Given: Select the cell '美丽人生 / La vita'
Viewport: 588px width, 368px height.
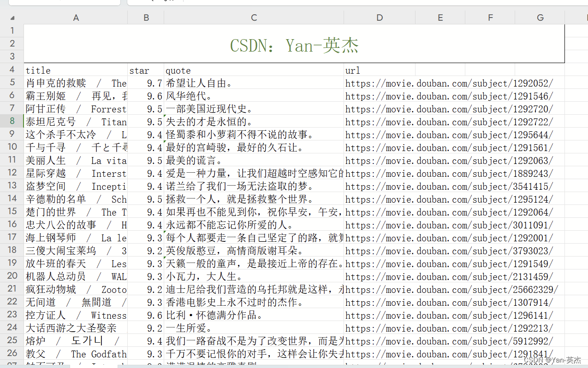Looking at the screenshot, I should pos(76,161).
